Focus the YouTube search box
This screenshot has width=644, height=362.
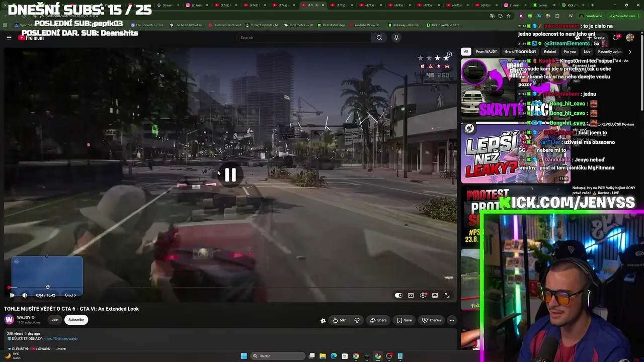point(304,37)
